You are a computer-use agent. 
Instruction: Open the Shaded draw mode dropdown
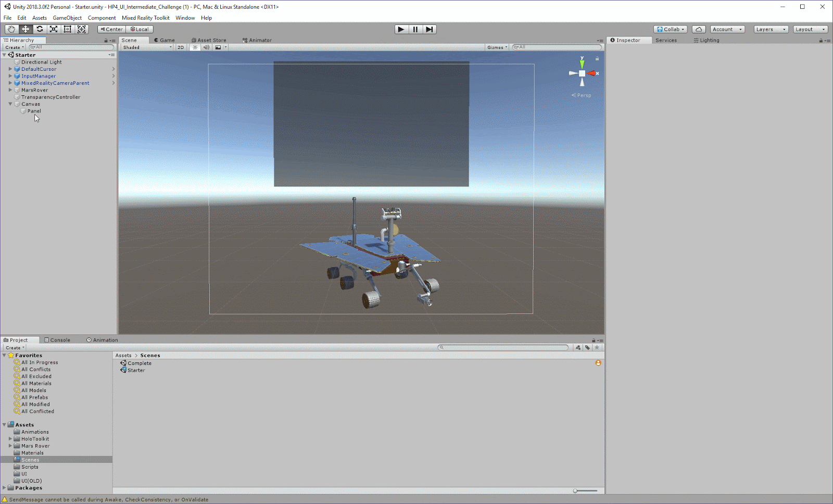(147, 47)
